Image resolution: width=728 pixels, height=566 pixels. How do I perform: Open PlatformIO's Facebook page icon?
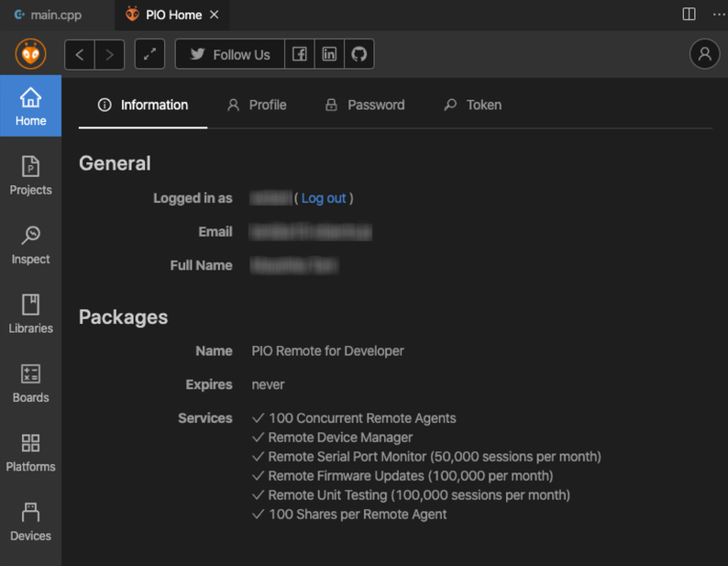point(300,54)
